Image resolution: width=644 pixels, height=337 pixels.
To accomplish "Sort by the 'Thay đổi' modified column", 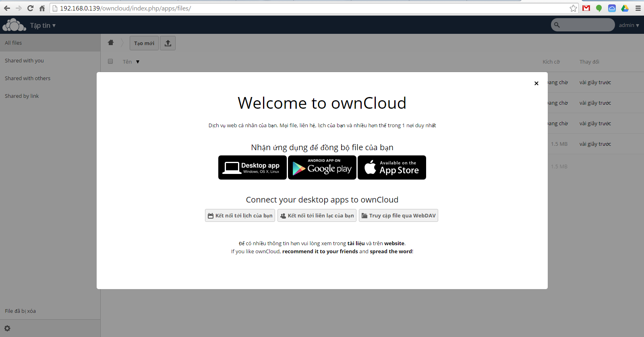I will 589,62.
